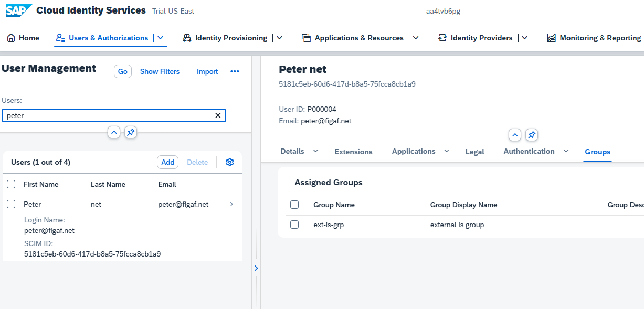
Task: Tick the checkbox for user Peter
Action: tap(11, 204)
